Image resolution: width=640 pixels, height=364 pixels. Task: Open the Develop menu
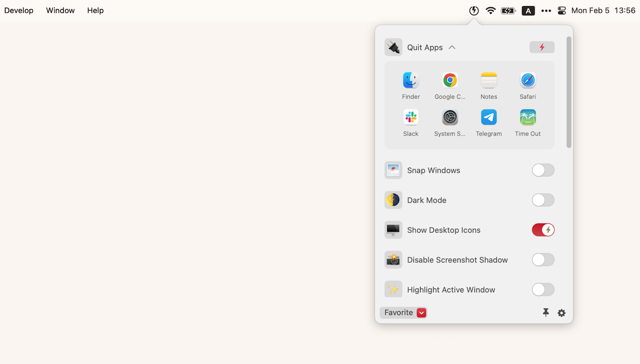tap(18, 10)
